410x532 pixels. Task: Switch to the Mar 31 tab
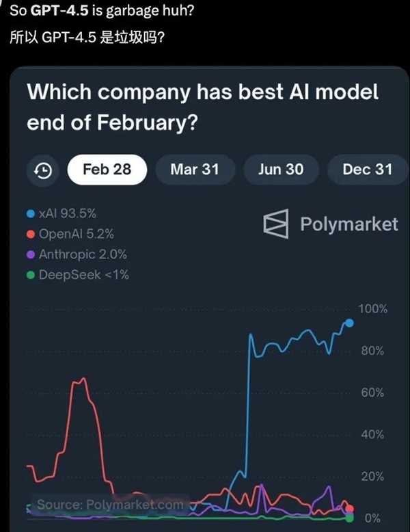tap(195, 170)
